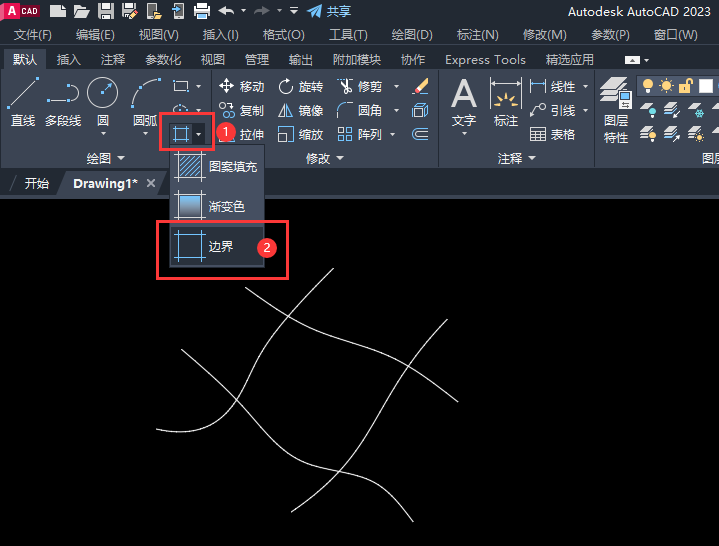Choose 镜像 (Mirror) command
This screenshot has height=546, width=719.
coord(300,110)
